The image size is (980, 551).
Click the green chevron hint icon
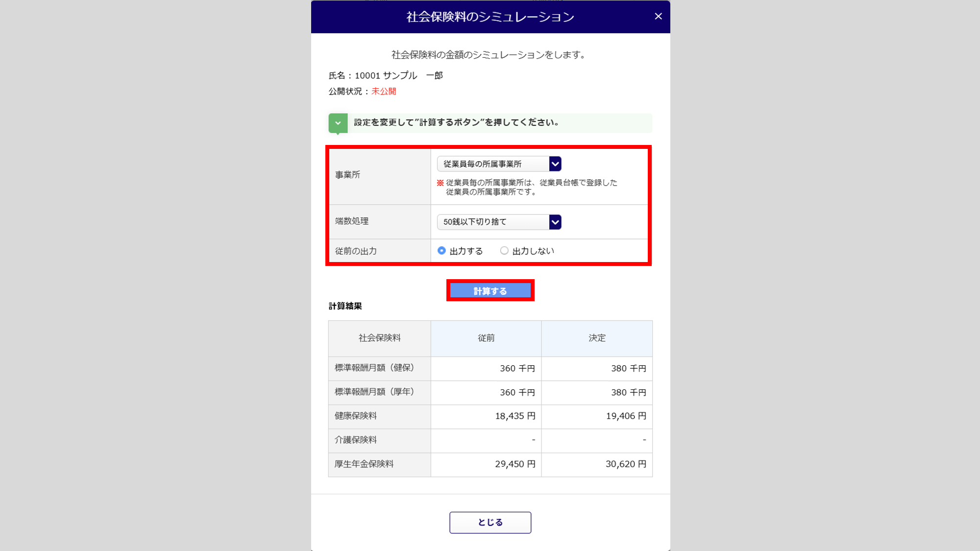pos(338,123)
